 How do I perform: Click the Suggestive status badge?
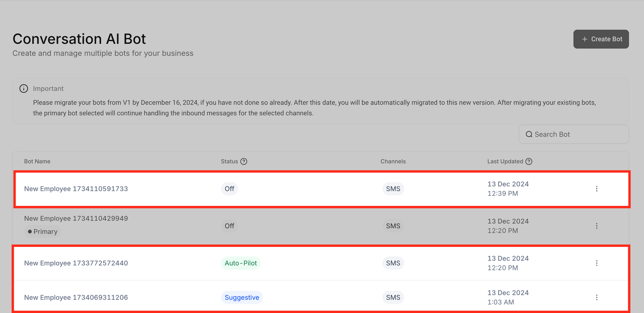242,297
